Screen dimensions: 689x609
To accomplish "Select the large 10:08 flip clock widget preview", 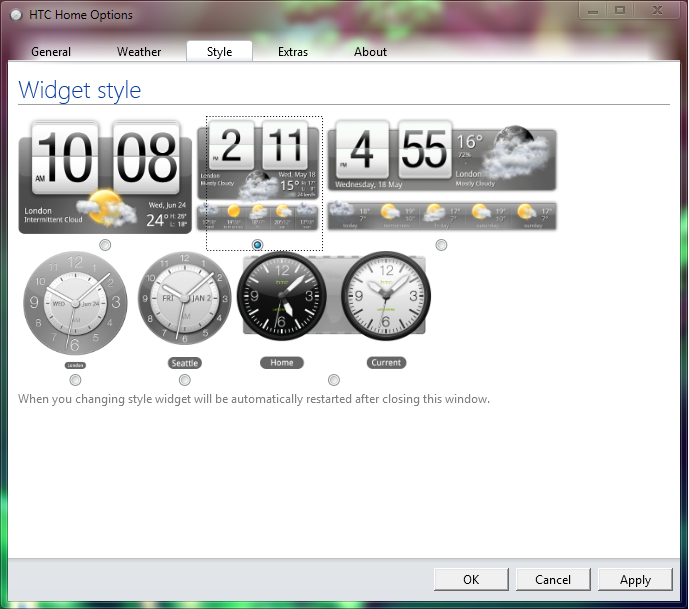I will [x=105, y=176].
